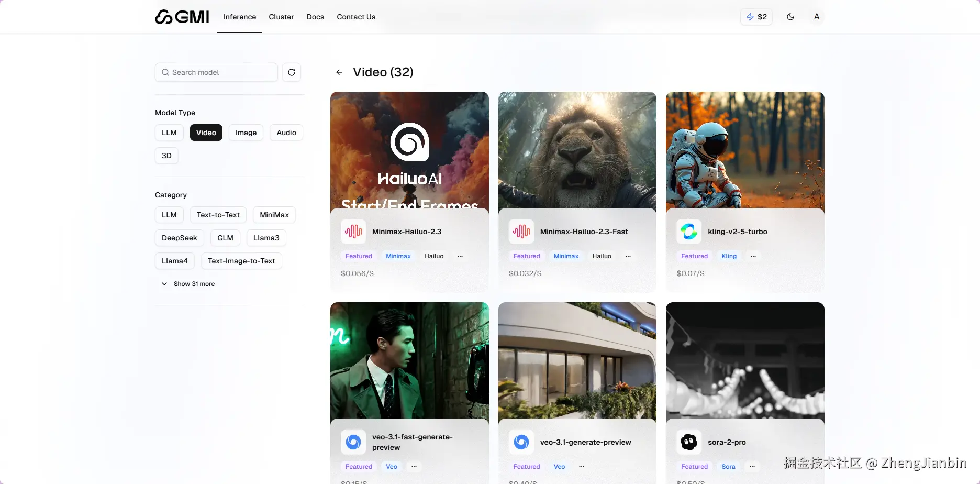Select the Audio model type filter
The height and width of the screenshot is (484, 980).
(286, 133)
